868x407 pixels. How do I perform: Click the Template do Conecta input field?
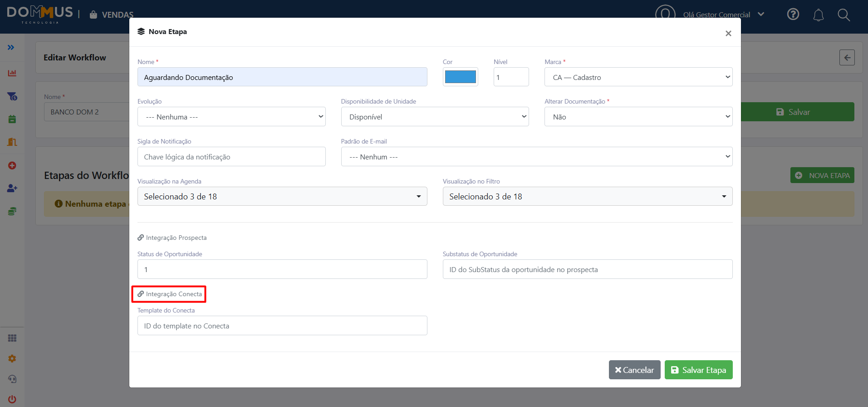pos(282,326)
